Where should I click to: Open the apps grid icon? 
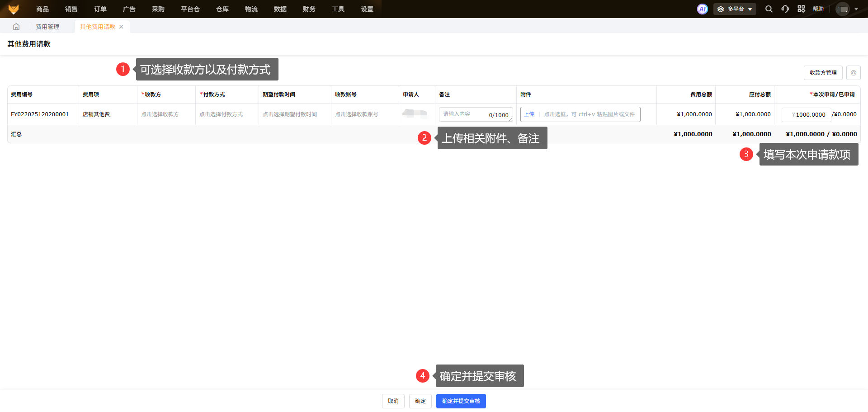coord(801,9)
